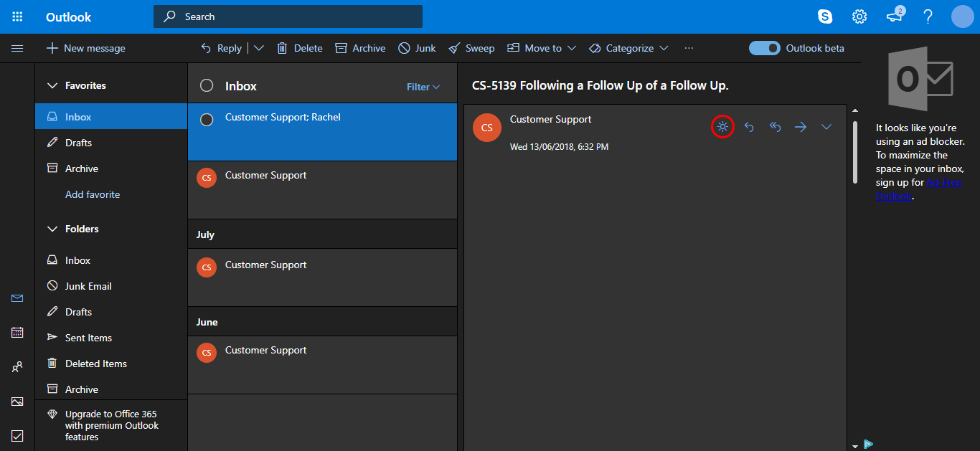980x451 pixels.
Task: Click the ad choices triangle icon
Action: [x=868, y=444]
